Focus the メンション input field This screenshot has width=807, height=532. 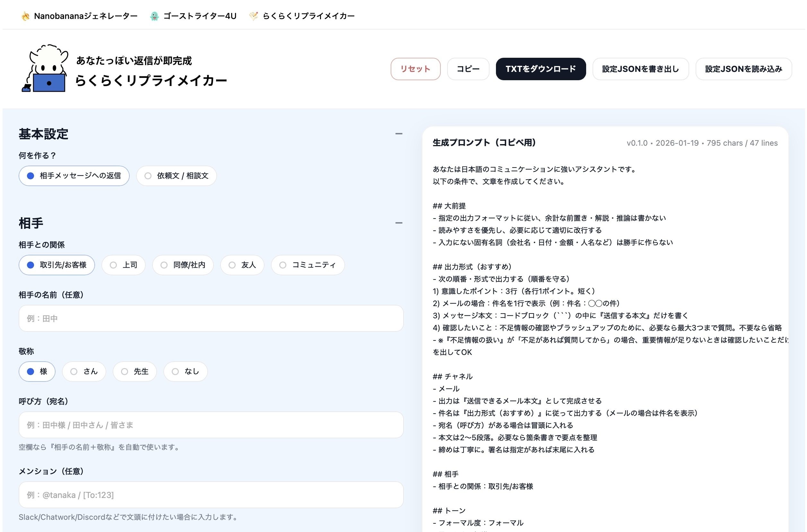pyautogui.click(x=211, y=495)
